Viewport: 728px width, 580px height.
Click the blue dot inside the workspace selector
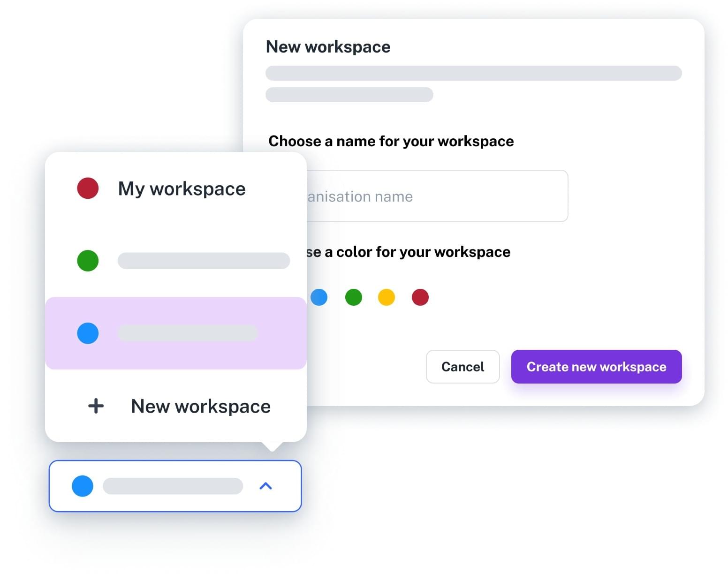[x=83, y=486]
